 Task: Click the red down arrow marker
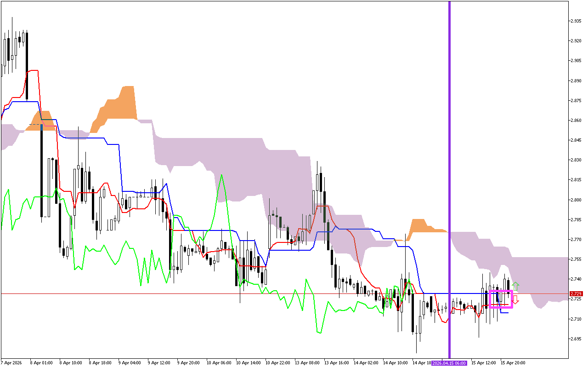pyautogui.click(x=515, y=300)
